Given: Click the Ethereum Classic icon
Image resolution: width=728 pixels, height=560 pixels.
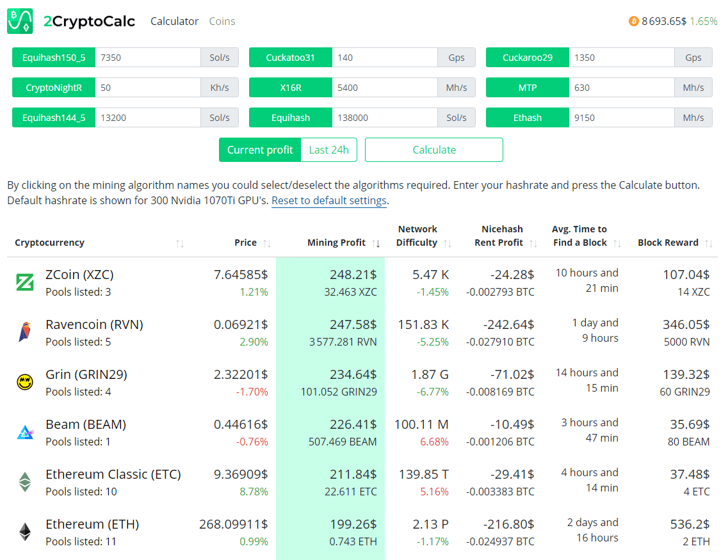Looking at the screenshot, I should [x=24, y=482].
